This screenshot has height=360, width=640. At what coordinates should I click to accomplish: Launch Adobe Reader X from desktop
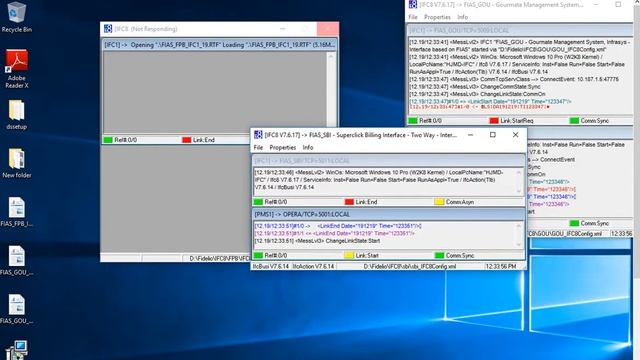pyautogui.click(x=16, y=69)
